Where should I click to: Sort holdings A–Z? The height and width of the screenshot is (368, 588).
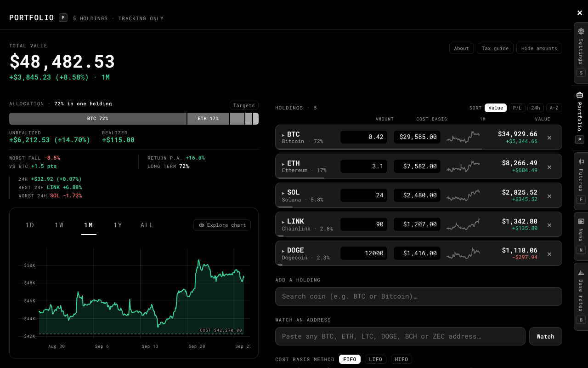pyautogui.click(x=554, y=108)
